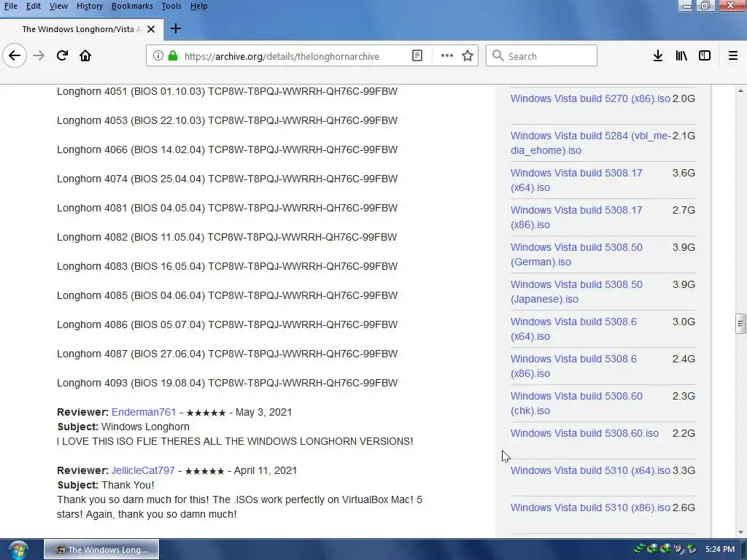Screen dimensions: 747x560
Task: Go back with the browser back arrow
Action: tap(15, 55)
